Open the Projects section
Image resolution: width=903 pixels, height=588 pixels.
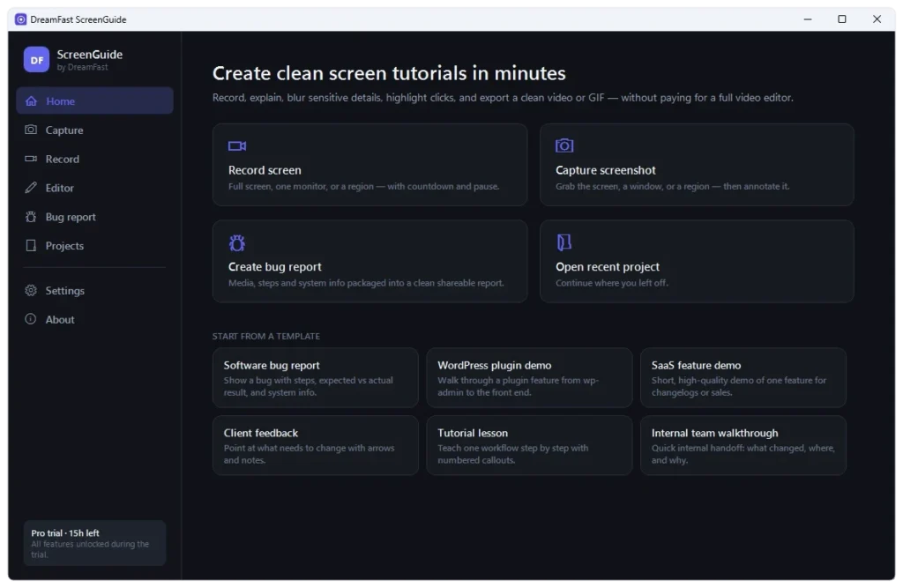coord(94,245)
